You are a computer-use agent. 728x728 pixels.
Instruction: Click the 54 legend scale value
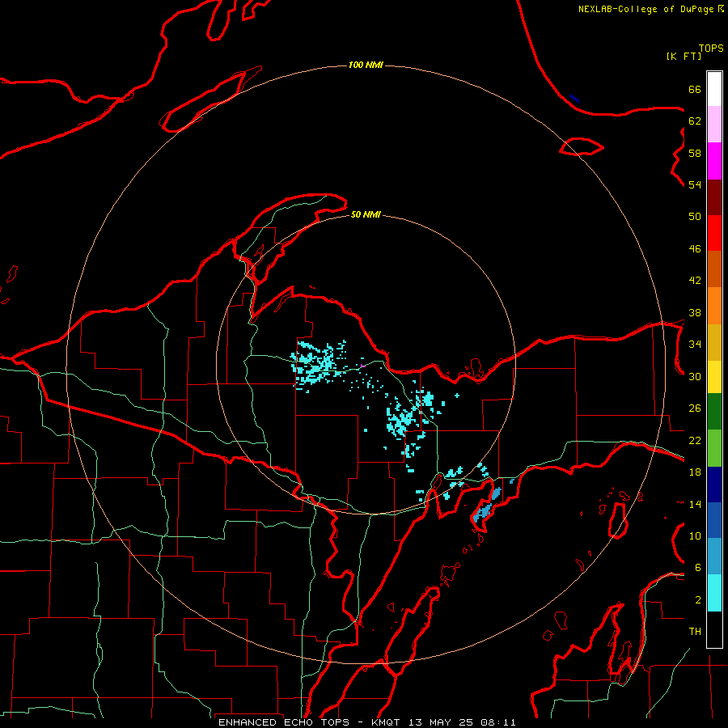[695, 184]
